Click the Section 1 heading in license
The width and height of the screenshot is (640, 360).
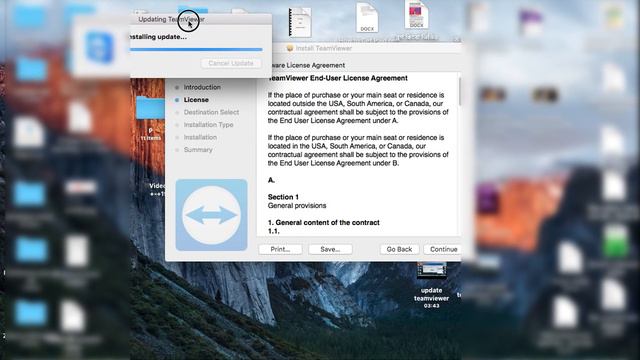[x=283, y=197]
